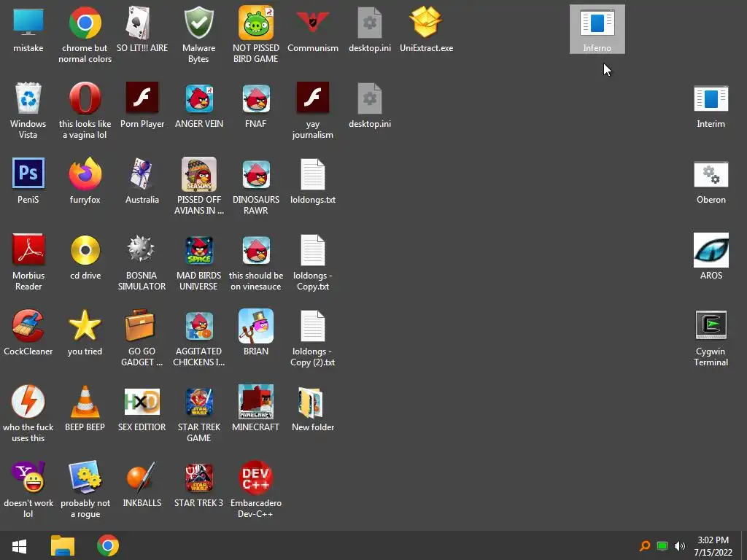747x560 pixels.
Task: Select the BRIAN slingshot bird icon
Action: point(256,326)
